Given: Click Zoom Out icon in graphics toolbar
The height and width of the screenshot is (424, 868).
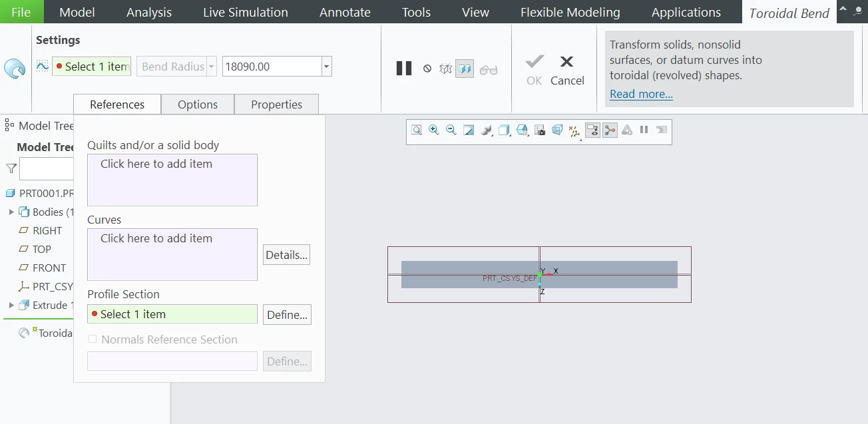Looking at the screenshot, I should [x=451, y=130].
